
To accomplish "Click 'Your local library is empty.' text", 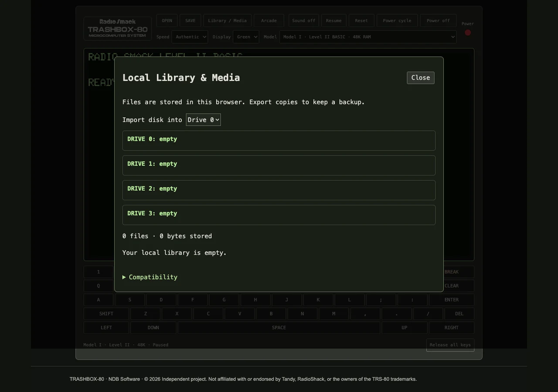I will click(174, 253).
